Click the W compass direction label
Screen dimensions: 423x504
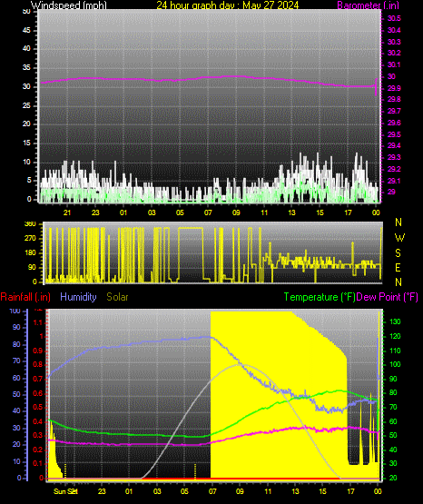pos(399,238)
